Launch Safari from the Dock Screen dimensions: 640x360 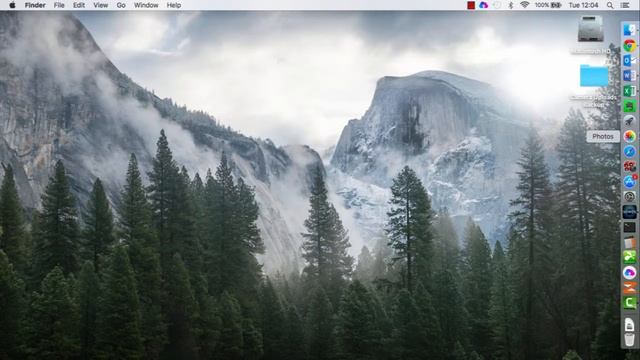(629, 151)
